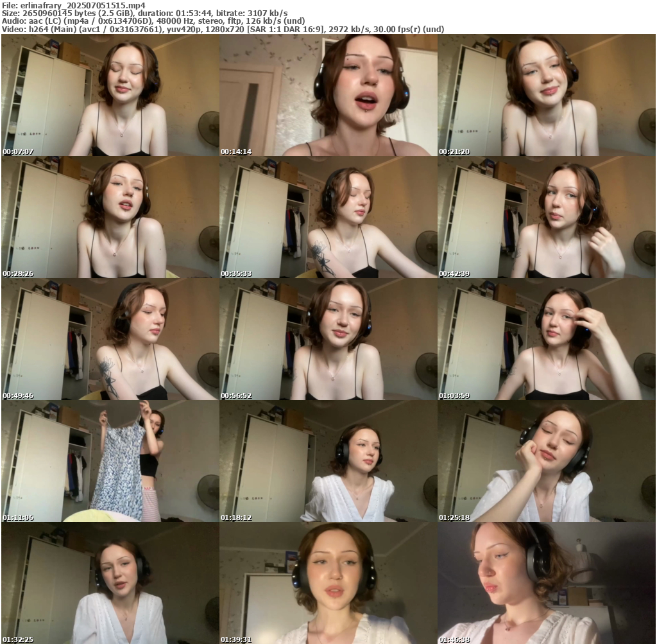Click the Size and duration info line
The width and height of the screenshot is (657, 644).
point(144,13)
